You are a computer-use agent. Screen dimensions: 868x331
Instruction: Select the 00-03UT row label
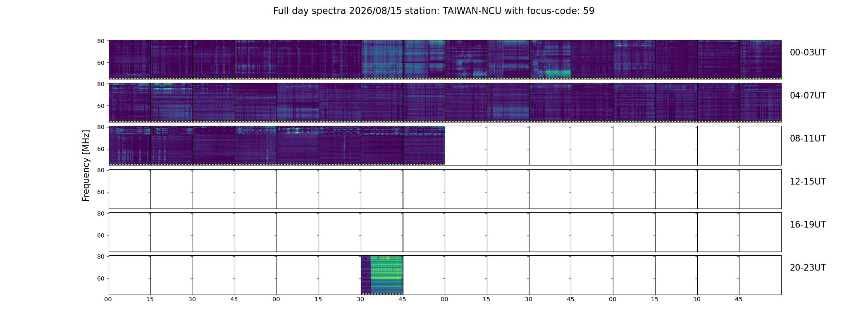(x=808, y=53)
